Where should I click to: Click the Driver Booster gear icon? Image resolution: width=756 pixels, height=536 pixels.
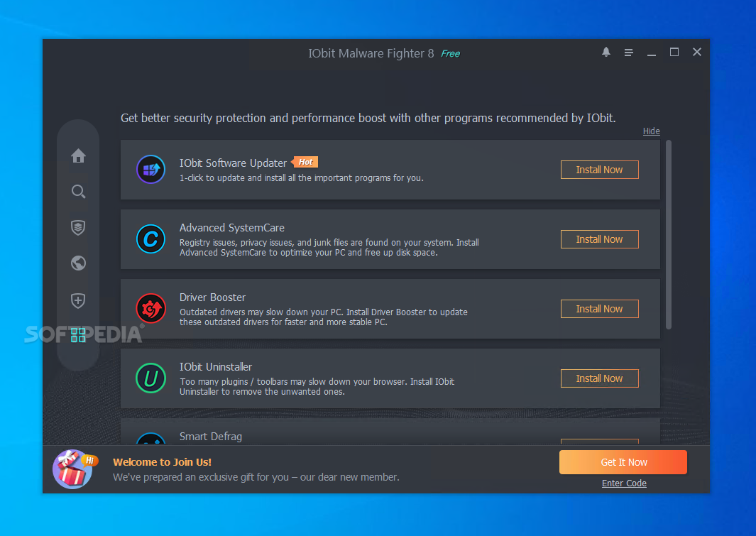point(151,309)
